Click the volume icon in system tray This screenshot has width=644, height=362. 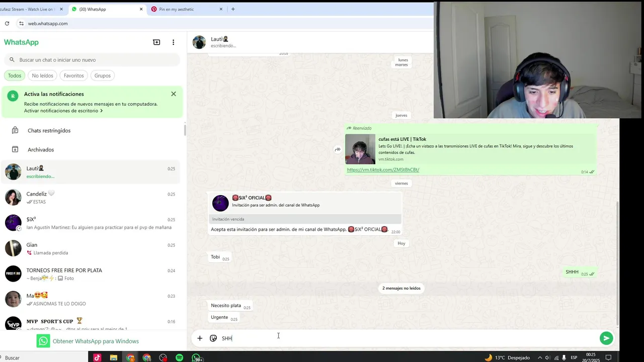[x=547, y=357]
